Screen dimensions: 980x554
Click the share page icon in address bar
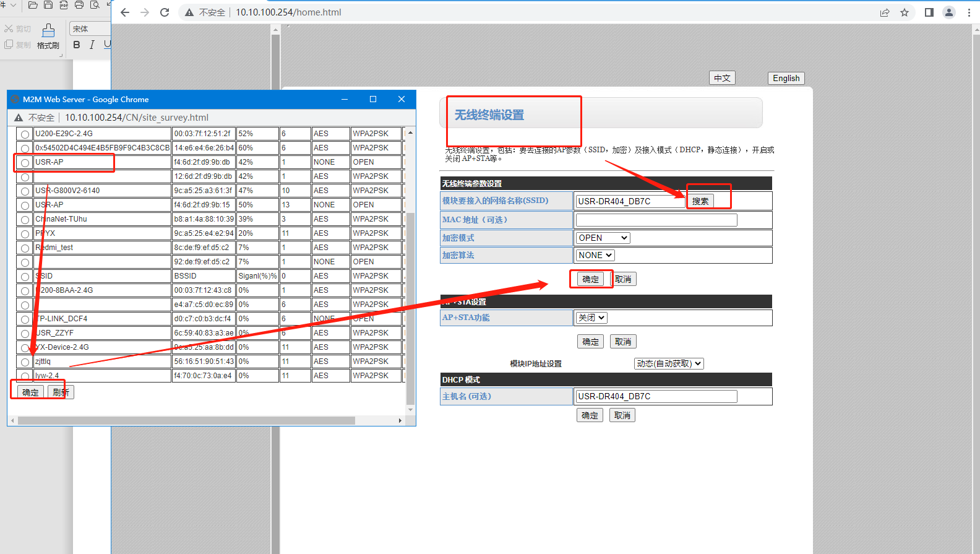click(x=885, y=12)
